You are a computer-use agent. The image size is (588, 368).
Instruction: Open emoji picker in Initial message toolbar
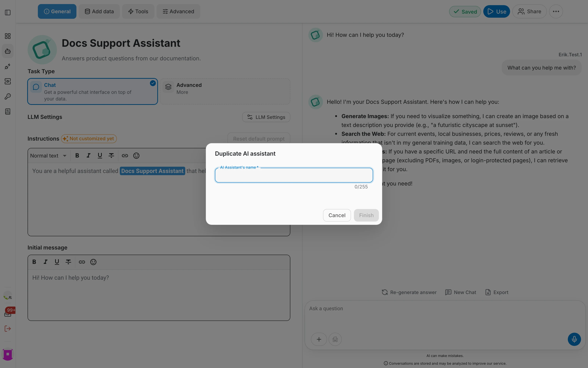[93, 262]
